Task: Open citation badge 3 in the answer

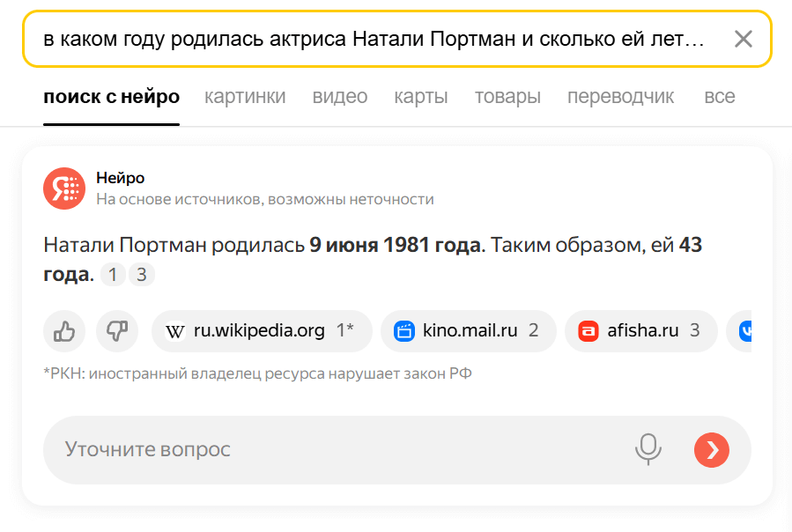Action: [x=142, y=275]
